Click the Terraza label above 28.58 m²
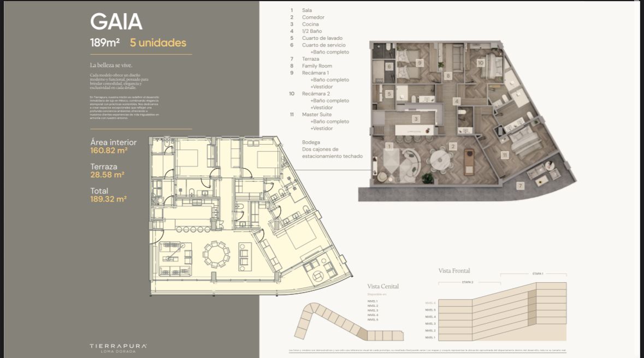Image resolution: width=644 pixels, height=358 pixels. (x=104, y=166)
